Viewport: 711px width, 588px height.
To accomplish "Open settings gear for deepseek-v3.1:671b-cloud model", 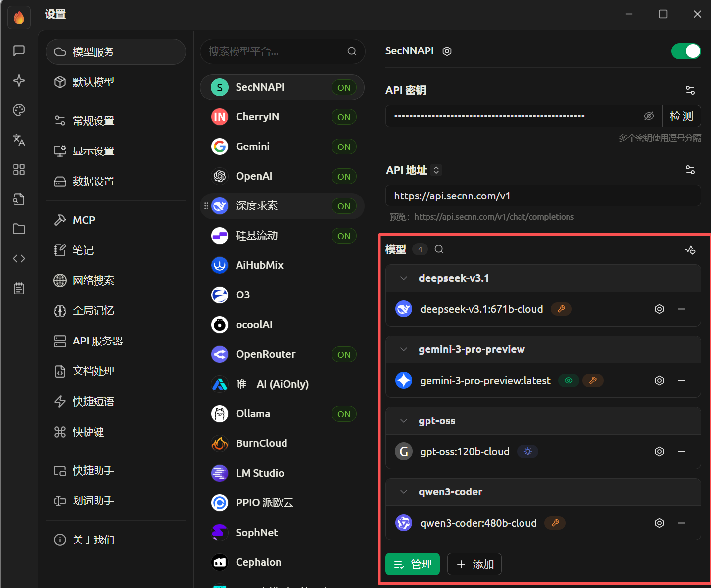I will point(659,309).
